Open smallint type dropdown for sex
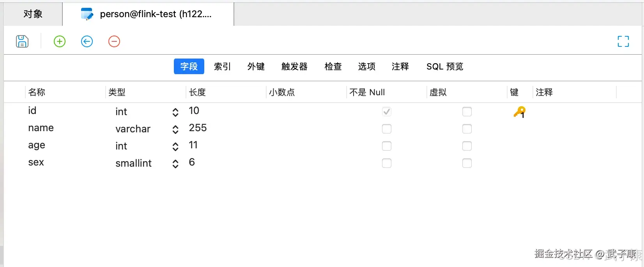Viewport: 644px width, 267px height. point(175,164)
